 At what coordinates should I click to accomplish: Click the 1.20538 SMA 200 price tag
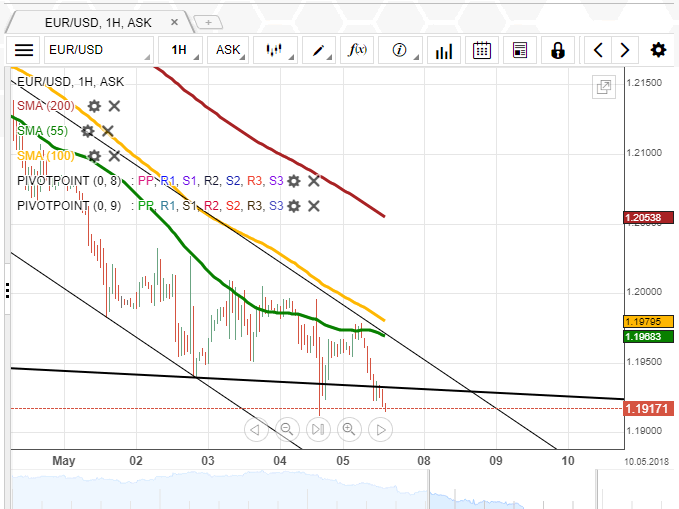pos(648,217)
